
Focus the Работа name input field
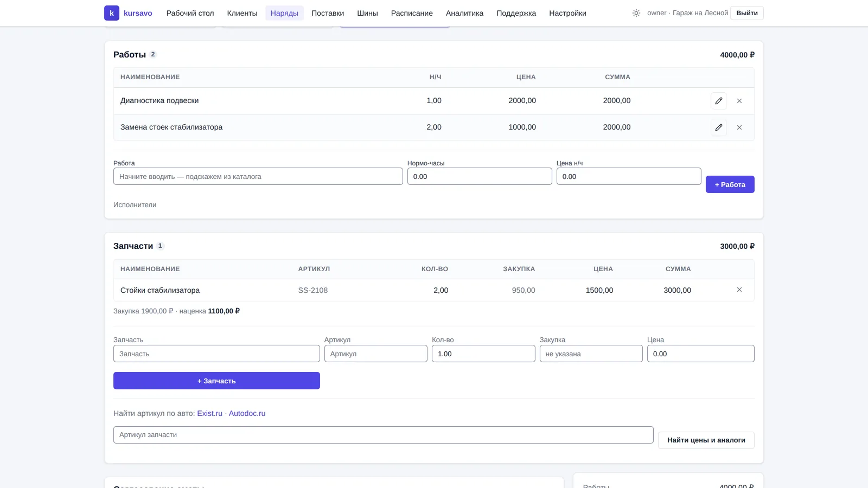tap(258, 176)
